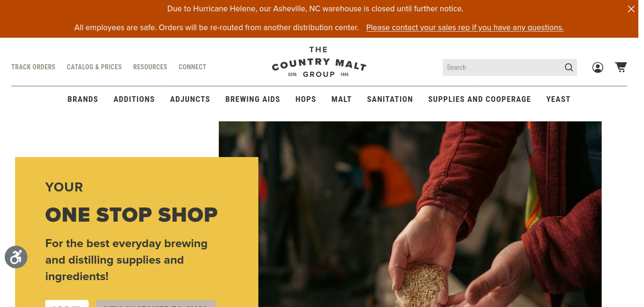Screen dimensions: 644x307
Task: Open the Brands menu
Action: 83,99
